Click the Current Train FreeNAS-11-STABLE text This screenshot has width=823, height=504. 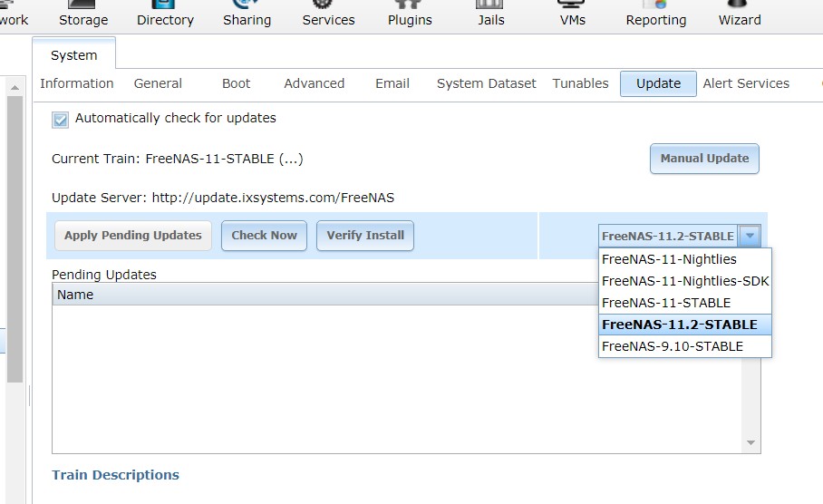click(178, 159)
